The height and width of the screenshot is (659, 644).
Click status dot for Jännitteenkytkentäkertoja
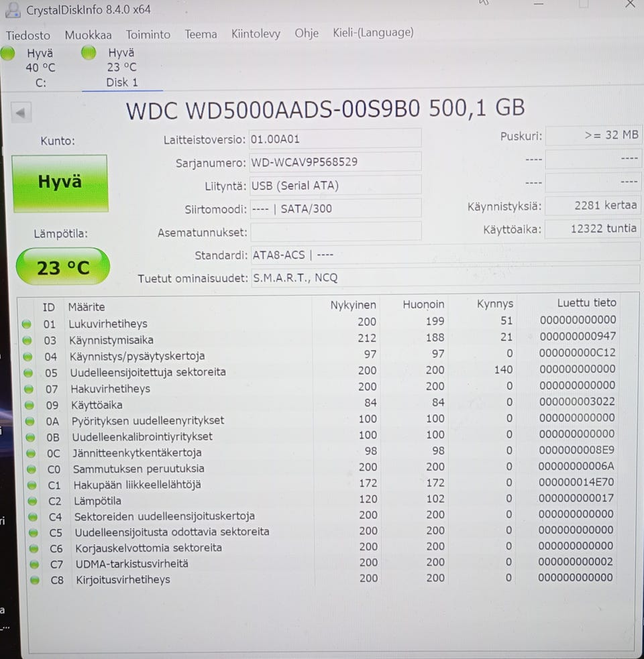pyautogui.click(x=31, y=453)
